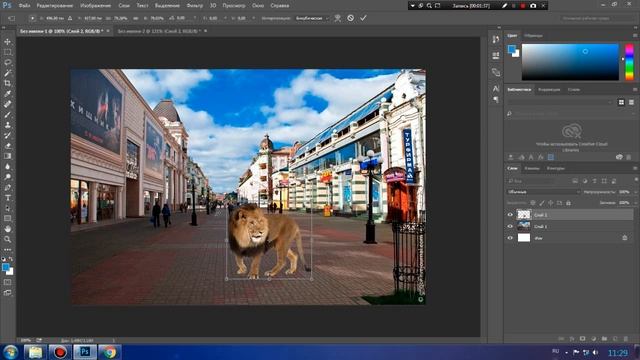640x360 pixels.
Task: Select the Gradient tool
Action: coord(7,156)
